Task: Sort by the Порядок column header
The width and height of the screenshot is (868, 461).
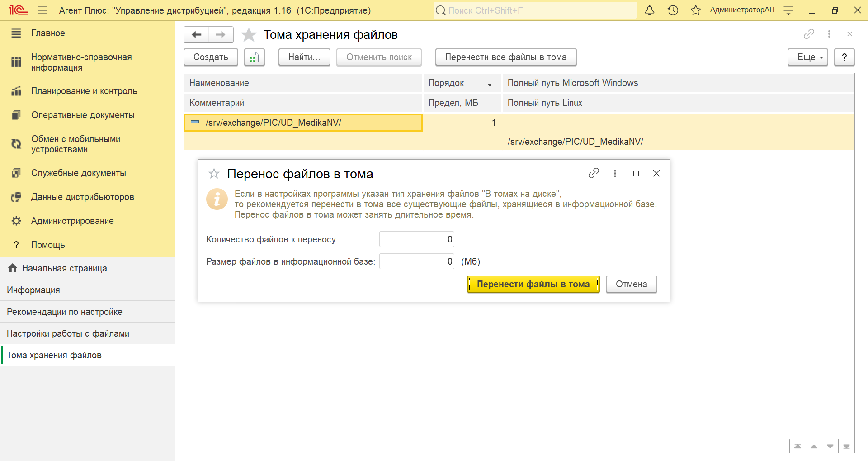Action: (x=462, y=83)
